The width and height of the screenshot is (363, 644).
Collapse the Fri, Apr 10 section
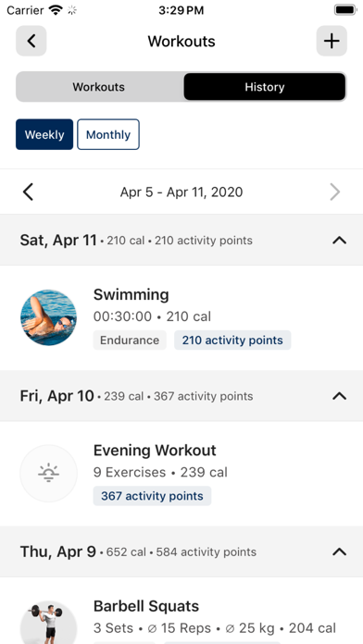pos(339,396)
